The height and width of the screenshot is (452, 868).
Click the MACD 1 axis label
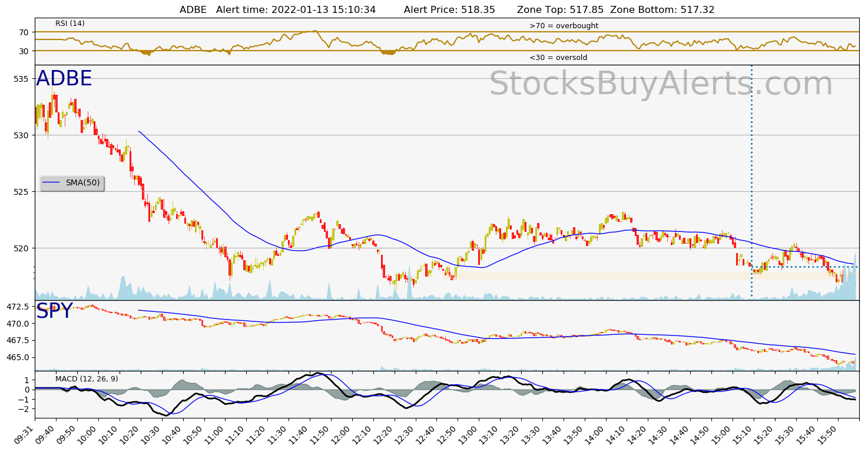click(27, 380)
